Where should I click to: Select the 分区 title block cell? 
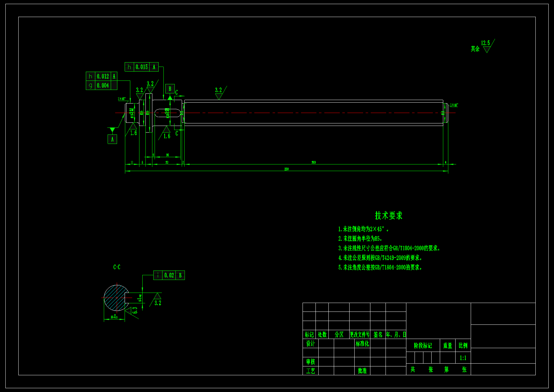339,335
